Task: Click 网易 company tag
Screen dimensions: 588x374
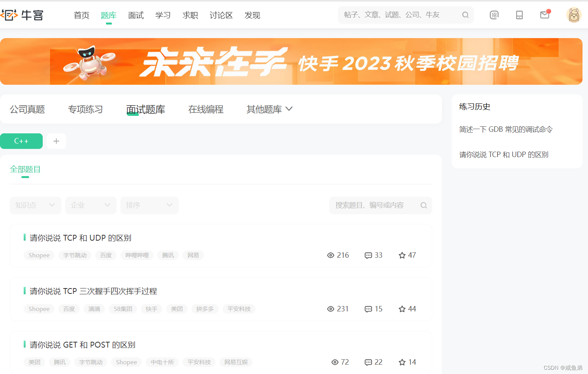Action: (x=193, y=255)
